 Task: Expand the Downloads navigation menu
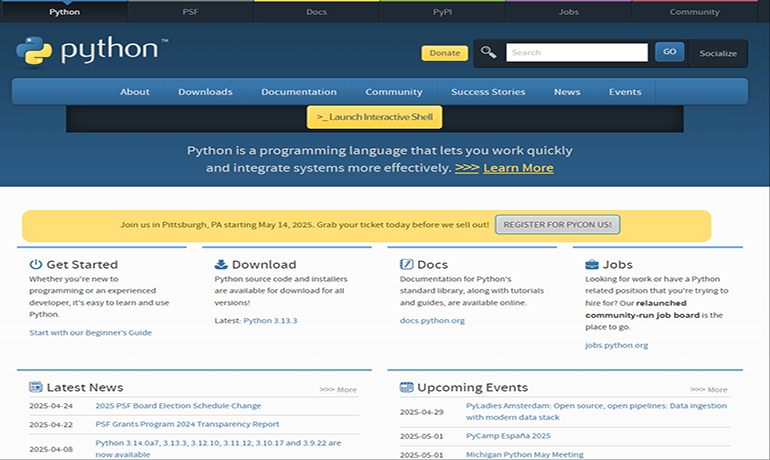click(205, 92)
